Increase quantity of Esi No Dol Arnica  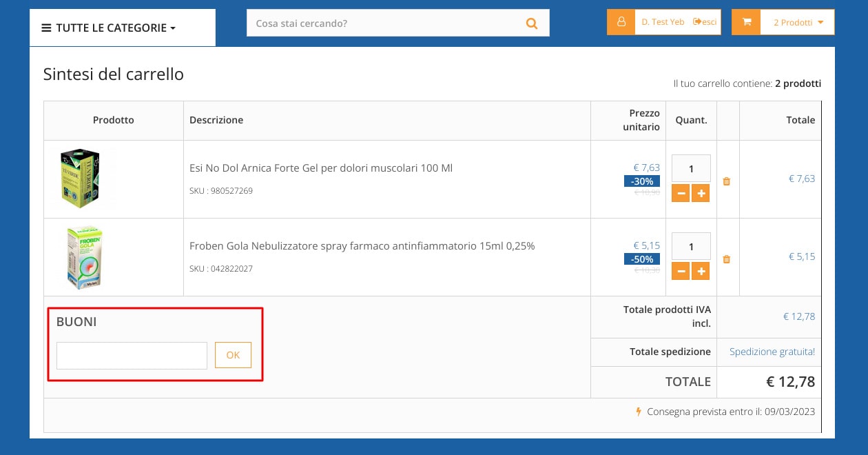click(x=701, y=194)
